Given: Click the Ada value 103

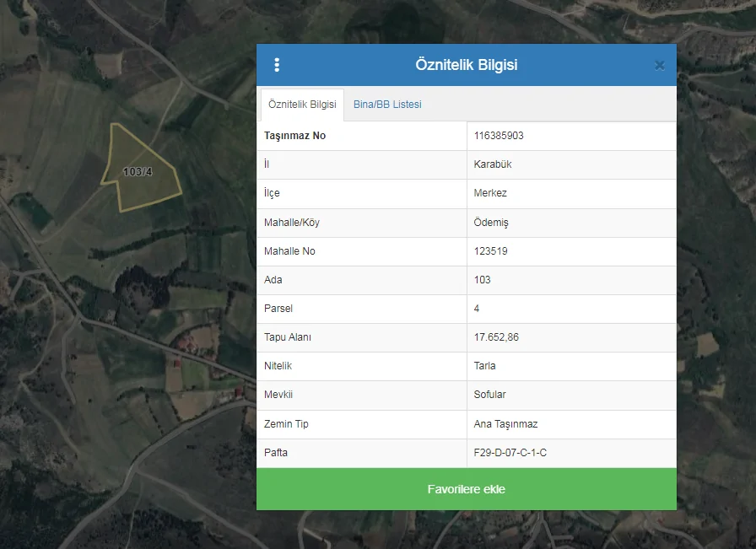Looking at the screenshot, I should point(483,280).
